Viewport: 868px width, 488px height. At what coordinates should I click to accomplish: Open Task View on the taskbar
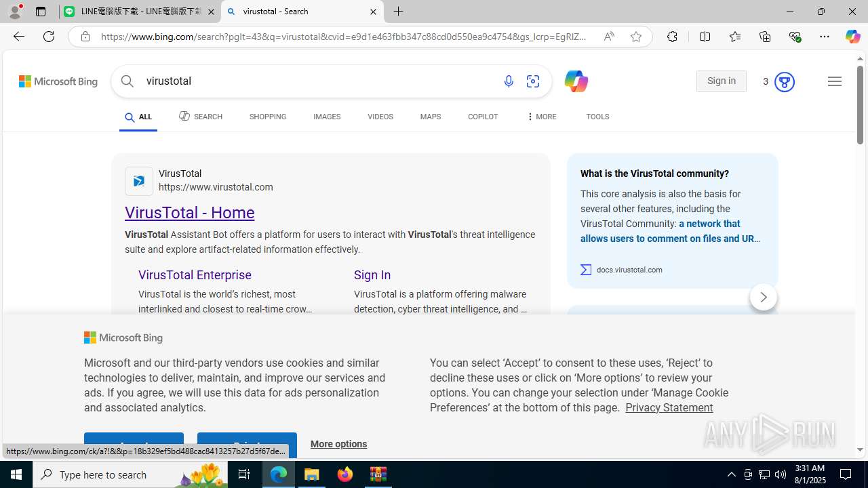pyautogui.click(x=244, y=474)
